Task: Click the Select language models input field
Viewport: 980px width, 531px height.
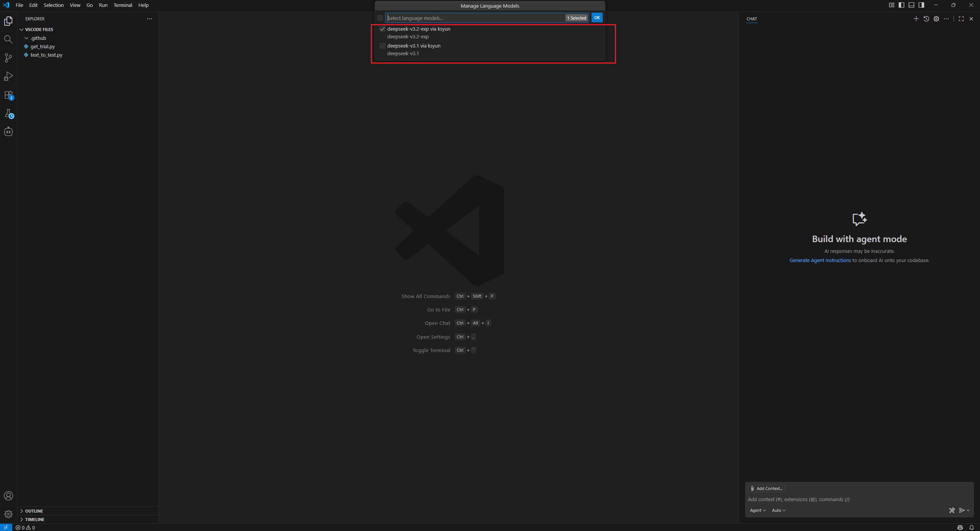Action: (475, 18)
